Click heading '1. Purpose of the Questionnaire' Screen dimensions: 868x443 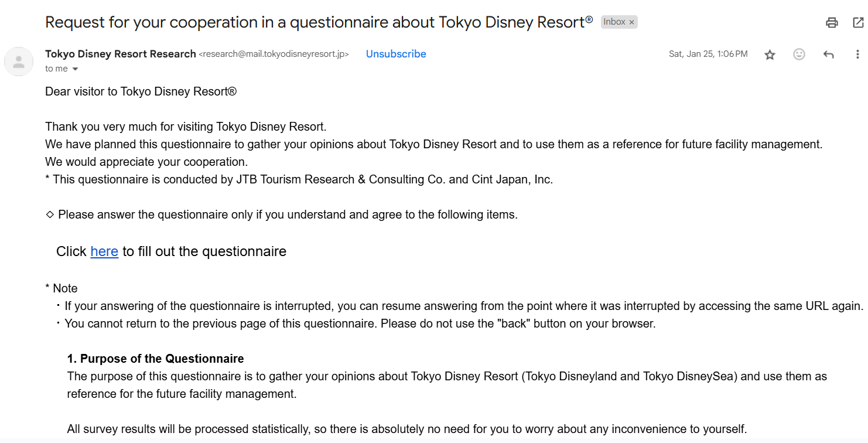coord(156,359)
